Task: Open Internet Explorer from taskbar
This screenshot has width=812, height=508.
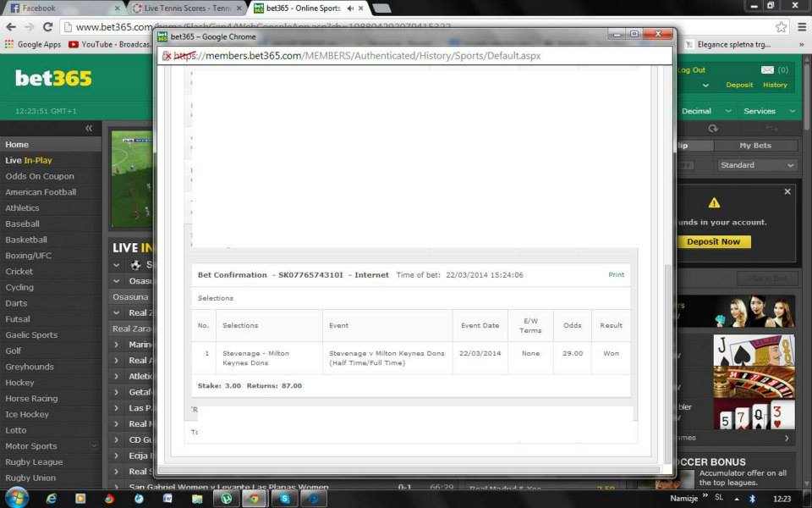Action: [x=52, y=499]
